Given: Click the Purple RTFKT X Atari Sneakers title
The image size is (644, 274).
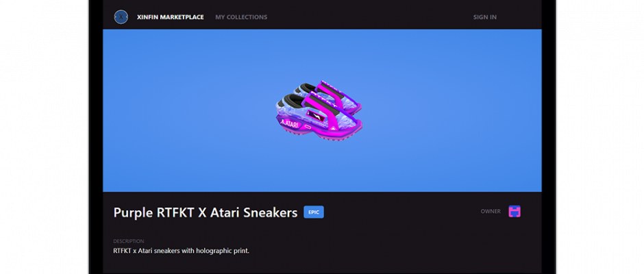Looking at the screenshot, I should (206, 212).
